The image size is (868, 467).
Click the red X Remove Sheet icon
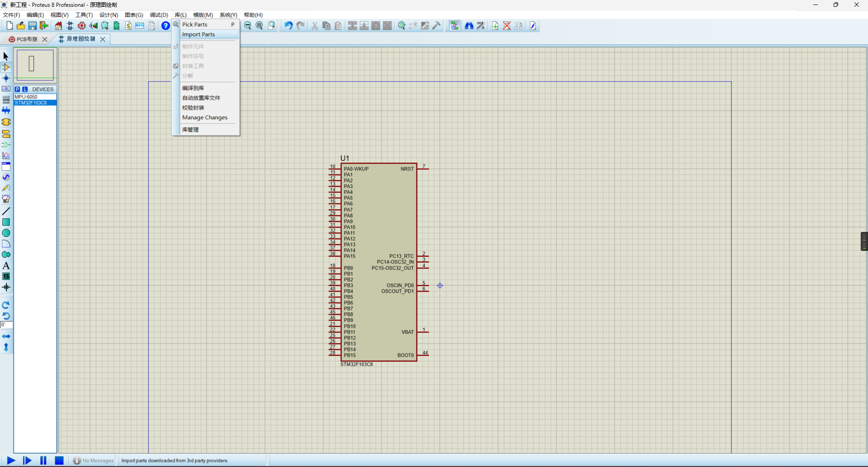pos(507,26)
